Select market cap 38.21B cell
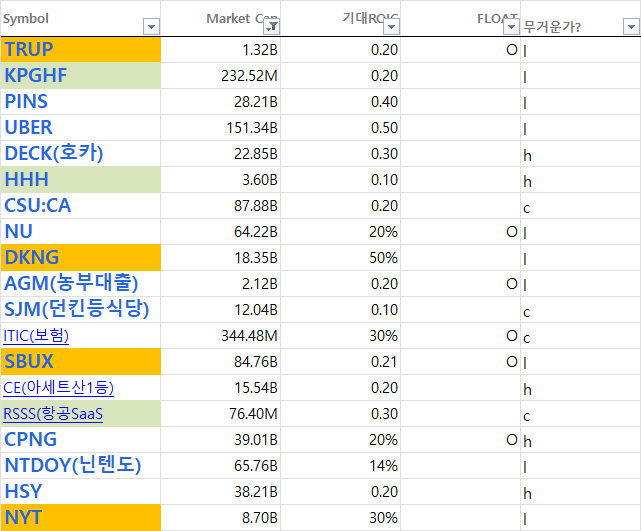Viewport: 641px width, 531px height. point(221,492)
